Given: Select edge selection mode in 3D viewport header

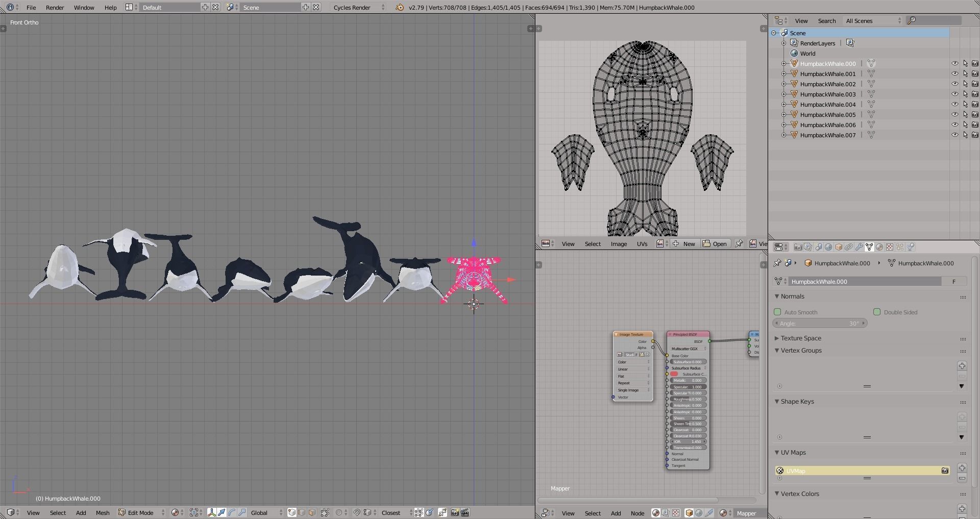Looking at the screenshot, I should [x=302, y=512].
